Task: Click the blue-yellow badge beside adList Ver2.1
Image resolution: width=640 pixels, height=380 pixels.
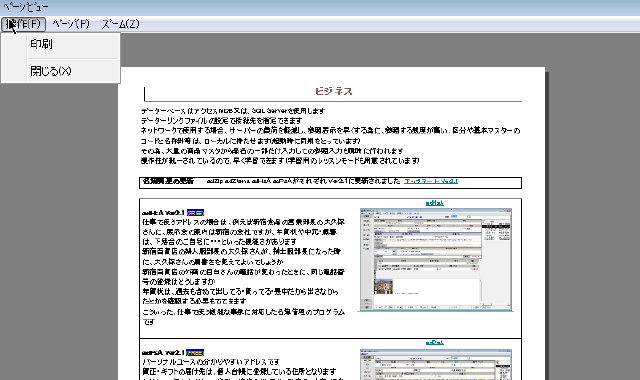Action: (195, 213)
